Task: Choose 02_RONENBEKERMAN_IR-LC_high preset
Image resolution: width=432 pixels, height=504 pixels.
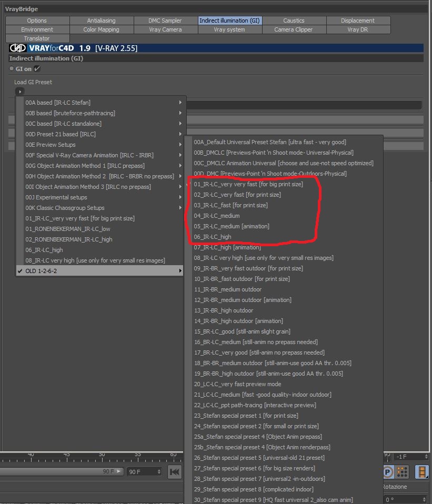Action: pyautogui.click(x=99, y=239)
